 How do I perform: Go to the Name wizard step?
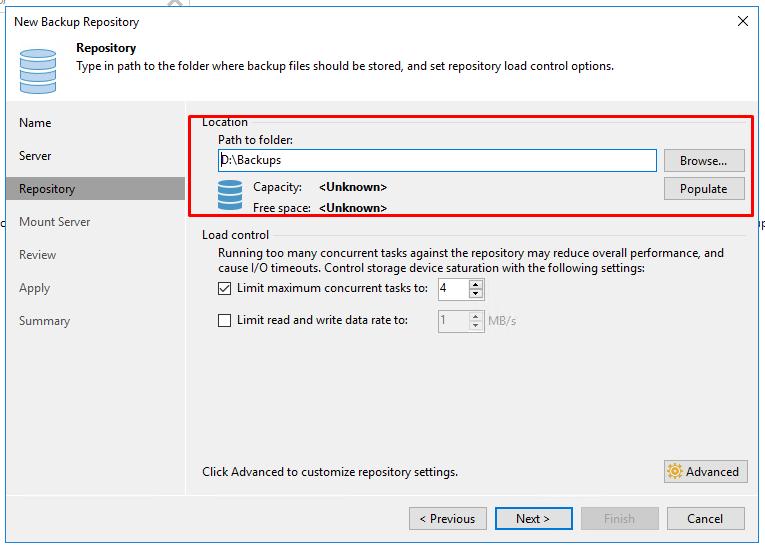[35, 122]
